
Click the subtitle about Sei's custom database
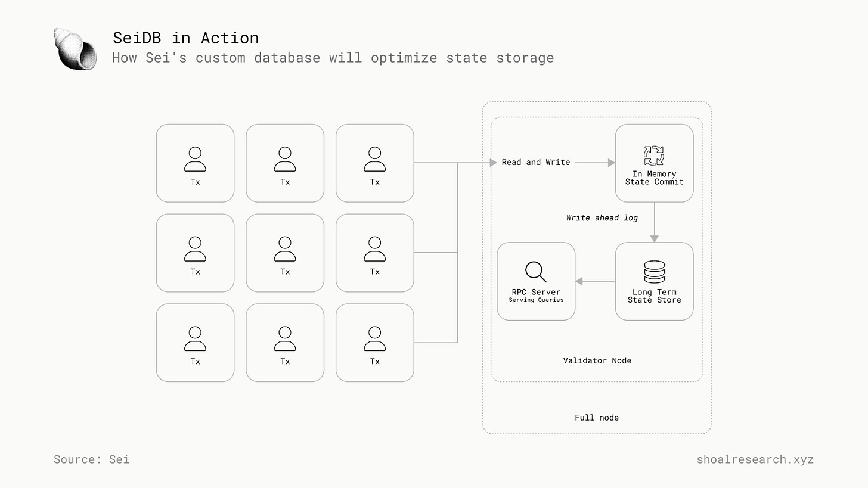tap(333, 58)
